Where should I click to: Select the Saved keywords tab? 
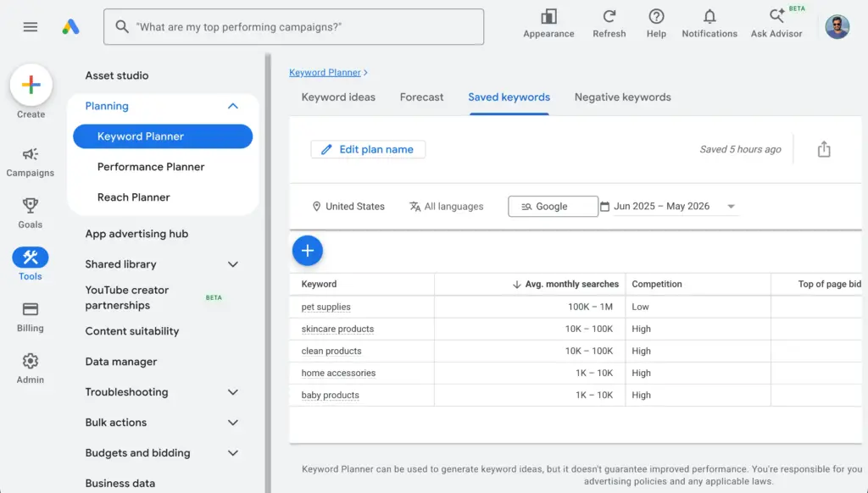[509, 97]
